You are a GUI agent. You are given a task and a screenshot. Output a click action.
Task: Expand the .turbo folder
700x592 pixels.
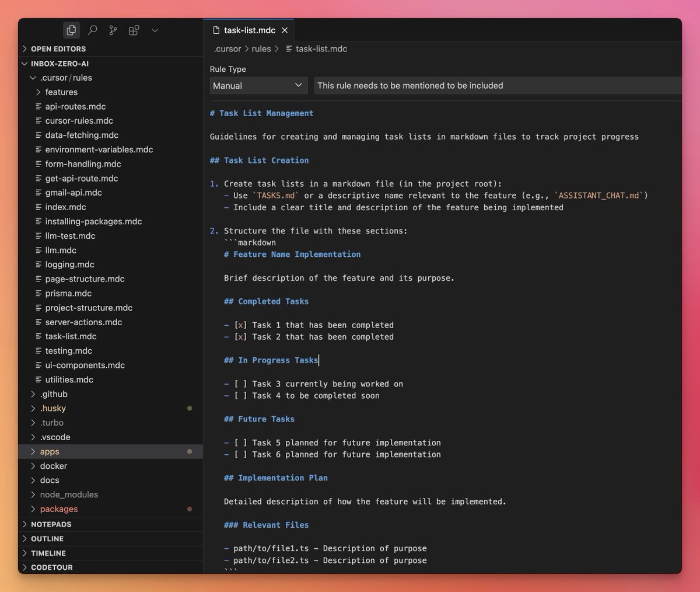(111, 423)
